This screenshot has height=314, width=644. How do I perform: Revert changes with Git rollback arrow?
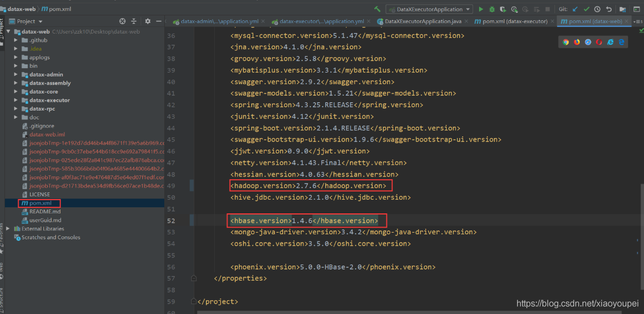609,9
